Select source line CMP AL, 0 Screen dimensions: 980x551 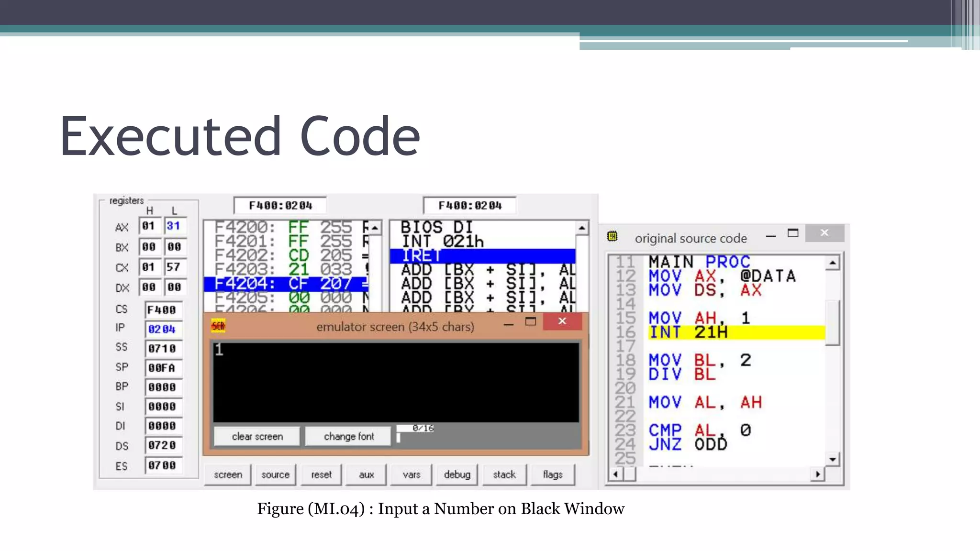click(x=700, y=430)
